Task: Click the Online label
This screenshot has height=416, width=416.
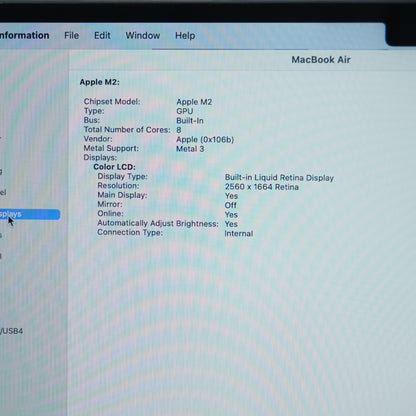Action: point(110,213)
